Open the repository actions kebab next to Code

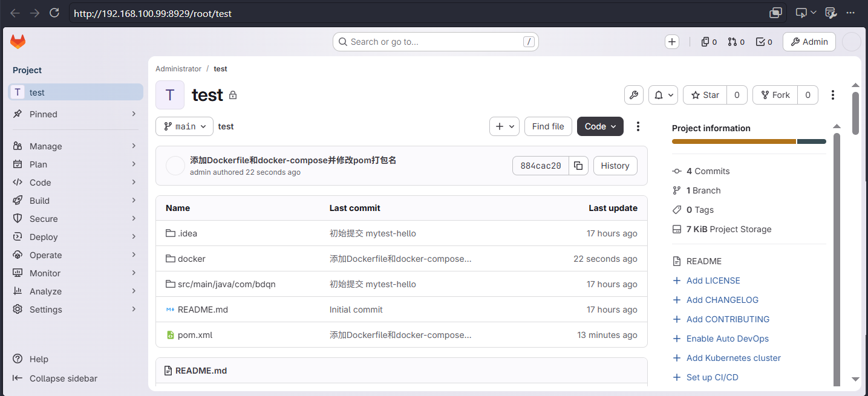638,126
